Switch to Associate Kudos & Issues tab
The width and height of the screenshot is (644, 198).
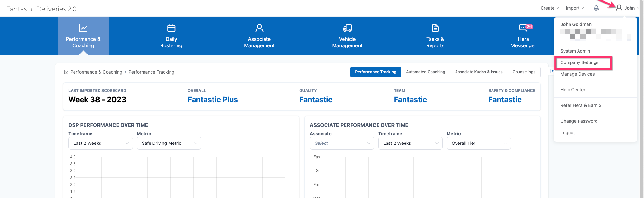tap(479, 72)
